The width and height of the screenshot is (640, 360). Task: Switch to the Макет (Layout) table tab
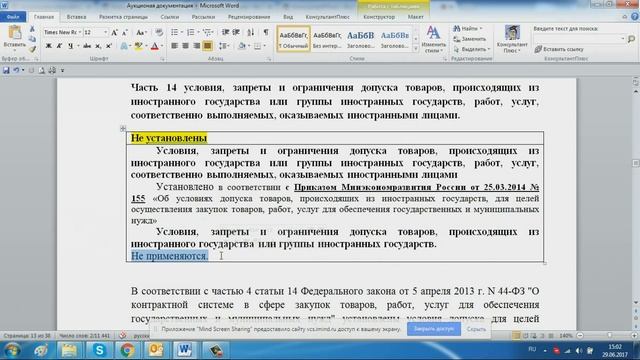(x=416, y=17)
